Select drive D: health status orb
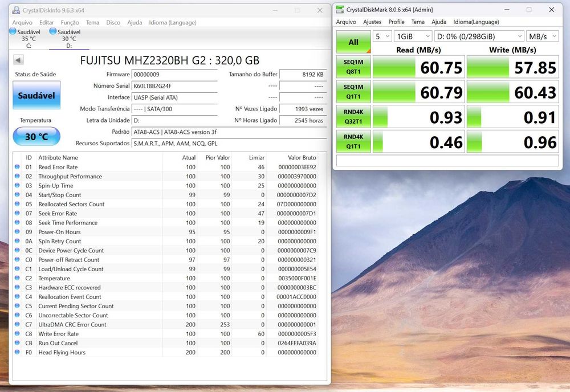 pyautogui.click(x=53, y=31)
